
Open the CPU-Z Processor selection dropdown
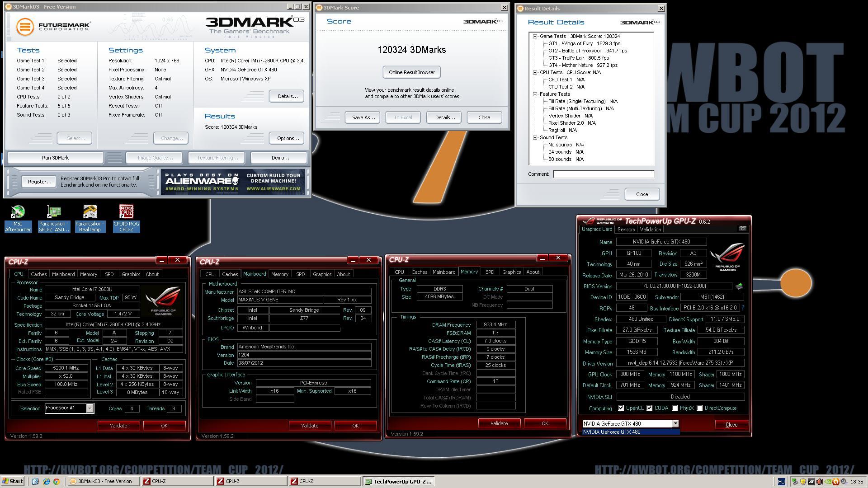(x=90, y=408)
